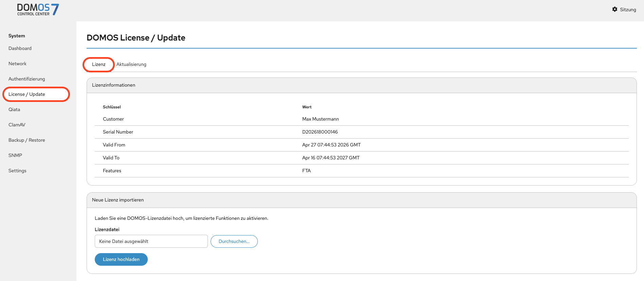Click the DOMOS 7 Control Center logo
The height and width of the screenshot is (281, 644).
pyautogui.click(x=38, y=10)
